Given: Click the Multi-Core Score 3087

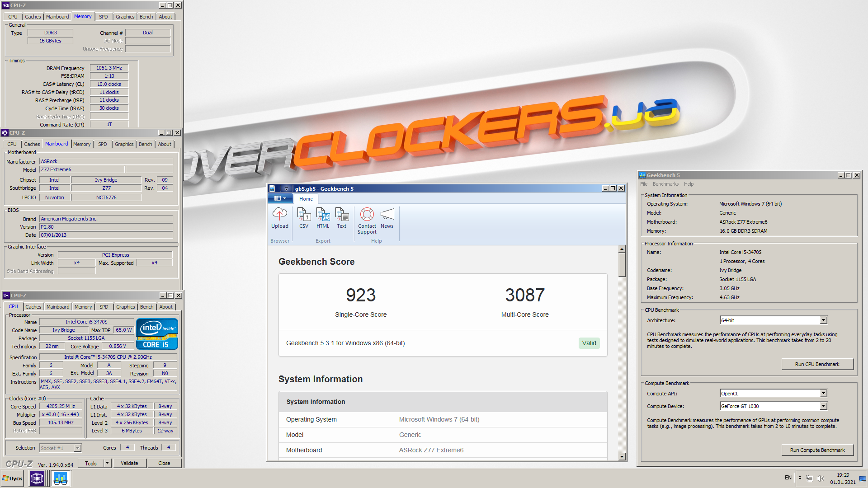Looking at the screenshot, I should [525, 296].
